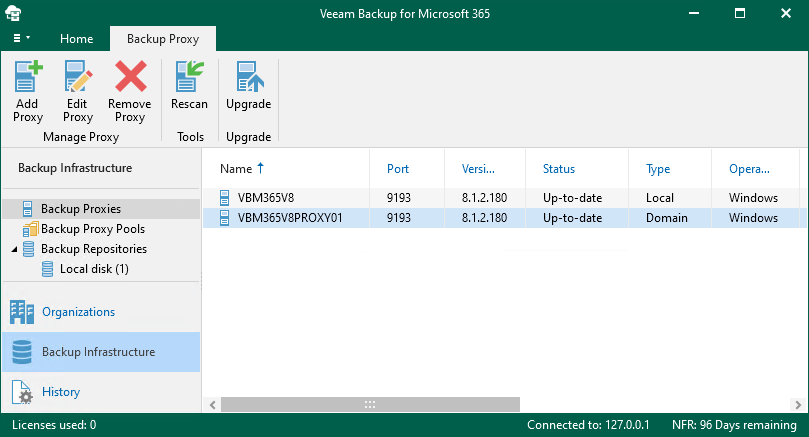Select the VBM365V8 proxy row
Image resolution: width=809 pixels, height=437 pixels.
pyautogui.click(x=265, y=198)
